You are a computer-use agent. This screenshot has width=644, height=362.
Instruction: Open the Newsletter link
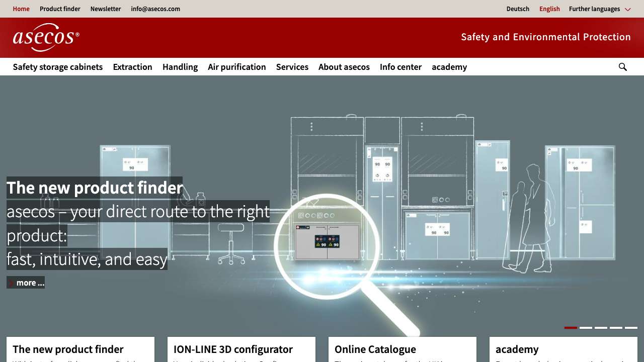pos(106,9)
